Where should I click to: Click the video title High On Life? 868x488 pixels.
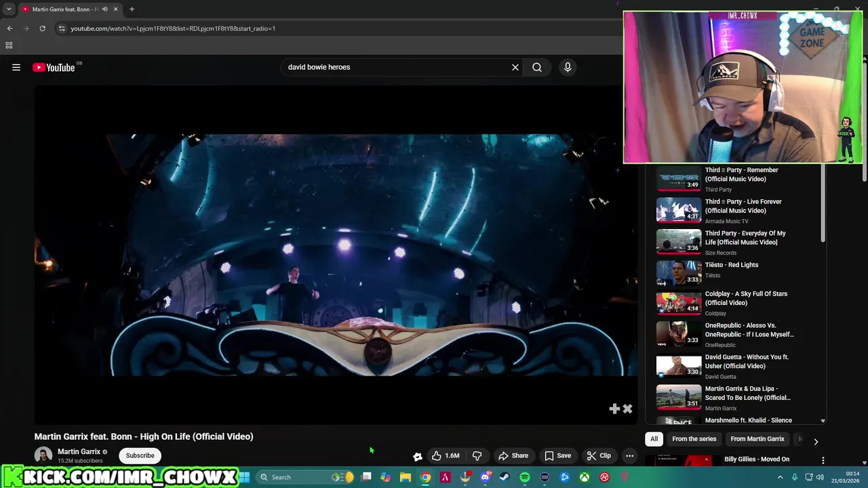(144, 436)
